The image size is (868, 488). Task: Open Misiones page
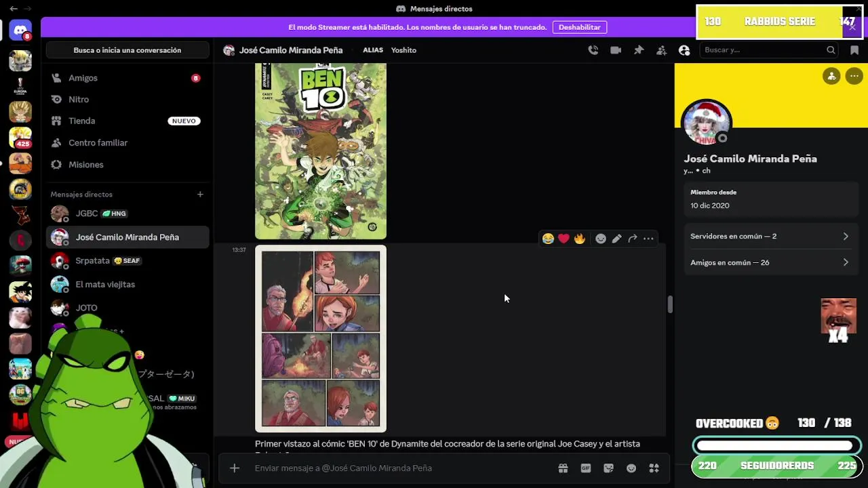click(x=127, y=165)
